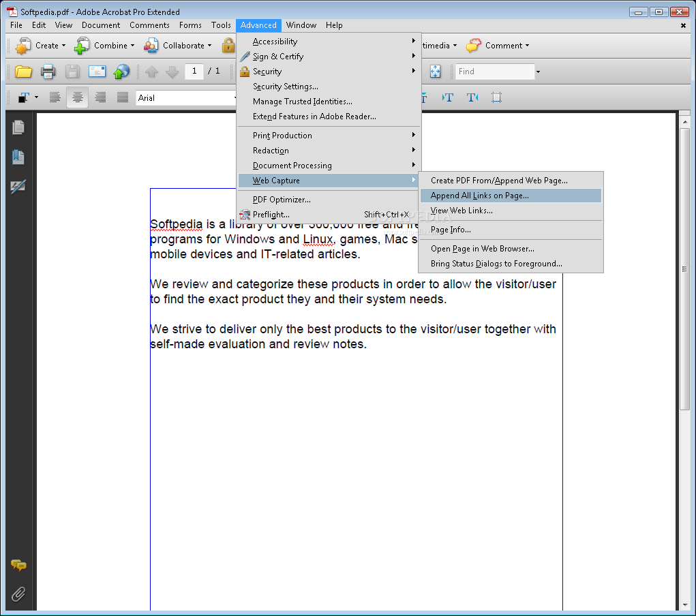Click the Create task button
696x616 pixels.
(40, 45)
